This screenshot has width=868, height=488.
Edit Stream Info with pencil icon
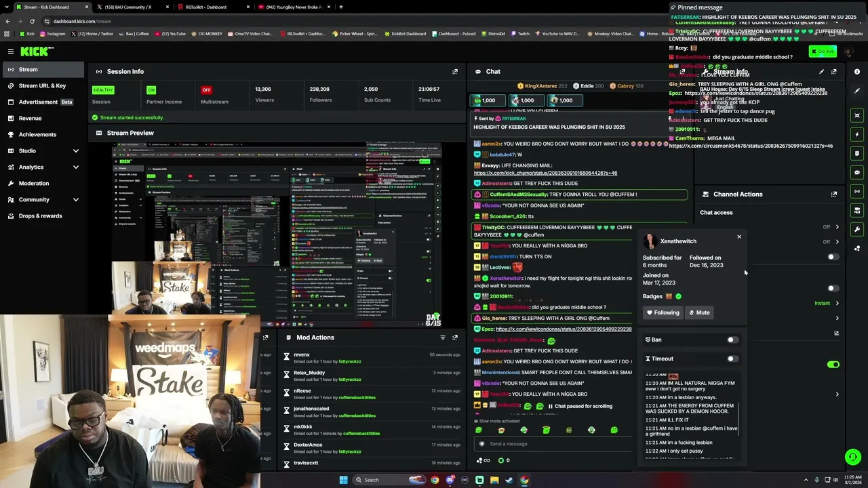click(822, 71)
